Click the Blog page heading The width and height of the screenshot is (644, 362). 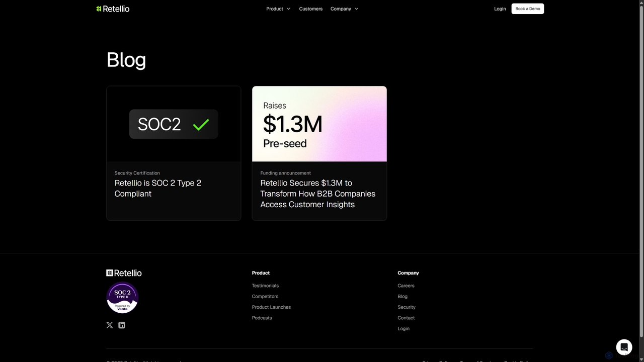pyautogui.click(x=126, y=60)
